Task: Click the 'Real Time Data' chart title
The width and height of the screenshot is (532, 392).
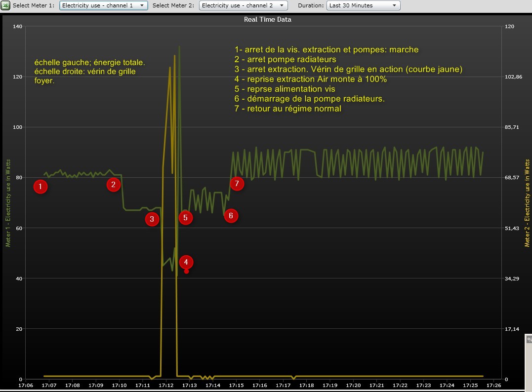Action: point(267,19)
